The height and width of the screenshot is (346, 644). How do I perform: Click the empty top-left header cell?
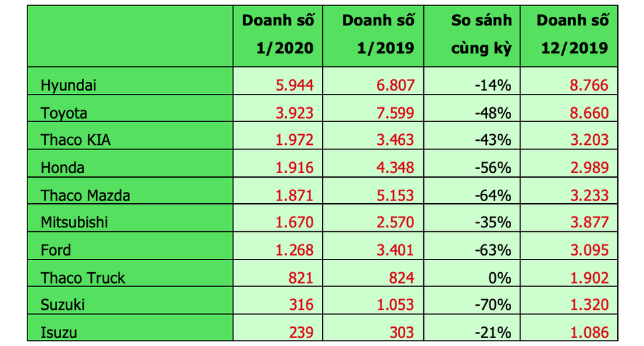(x=130, y=36)
